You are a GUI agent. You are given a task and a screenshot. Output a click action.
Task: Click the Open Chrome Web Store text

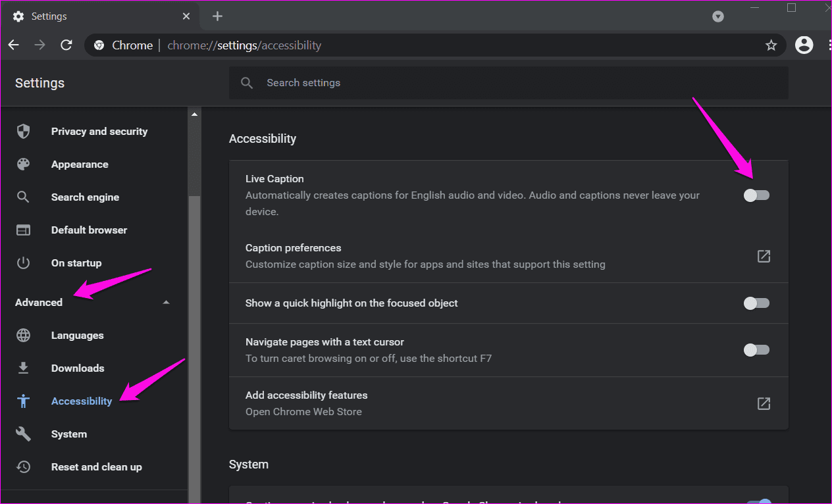[304, 412]
